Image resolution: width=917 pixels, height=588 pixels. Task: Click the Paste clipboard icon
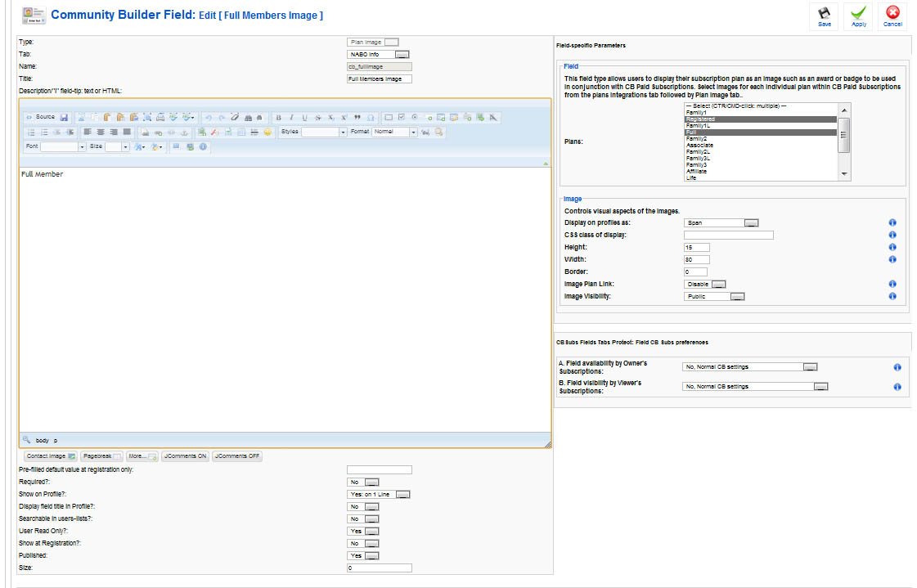click(107, 118)
